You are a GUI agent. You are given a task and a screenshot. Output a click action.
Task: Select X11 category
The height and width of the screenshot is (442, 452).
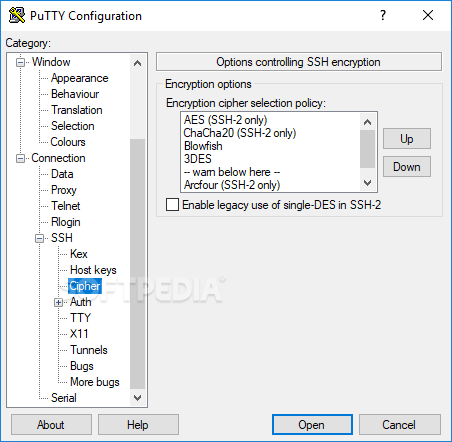79,334
